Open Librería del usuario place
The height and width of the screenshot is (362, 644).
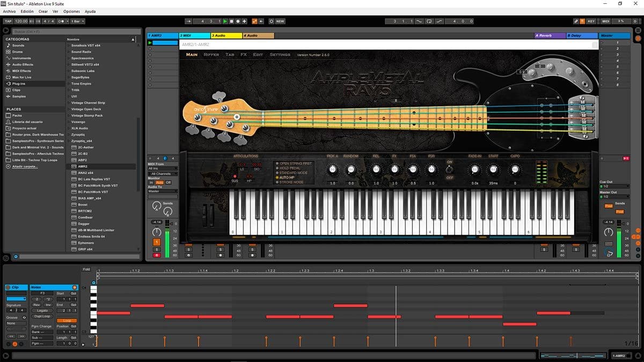27,122
